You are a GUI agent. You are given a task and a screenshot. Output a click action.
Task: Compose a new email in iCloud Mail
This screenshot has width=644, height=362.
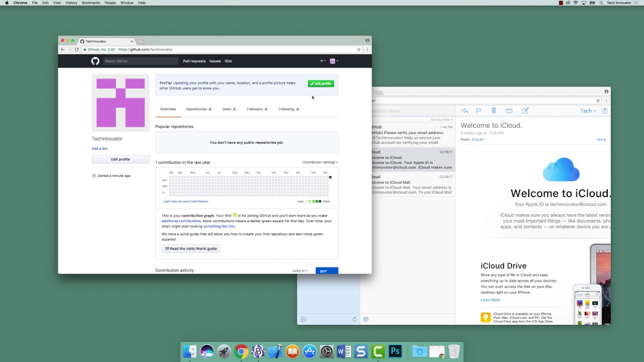(525, 111)
